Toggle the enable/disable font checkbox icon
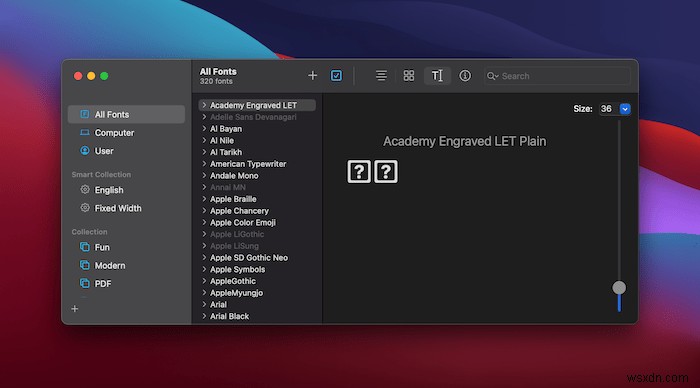Viewport: 700px width, 388px height. 336,75
